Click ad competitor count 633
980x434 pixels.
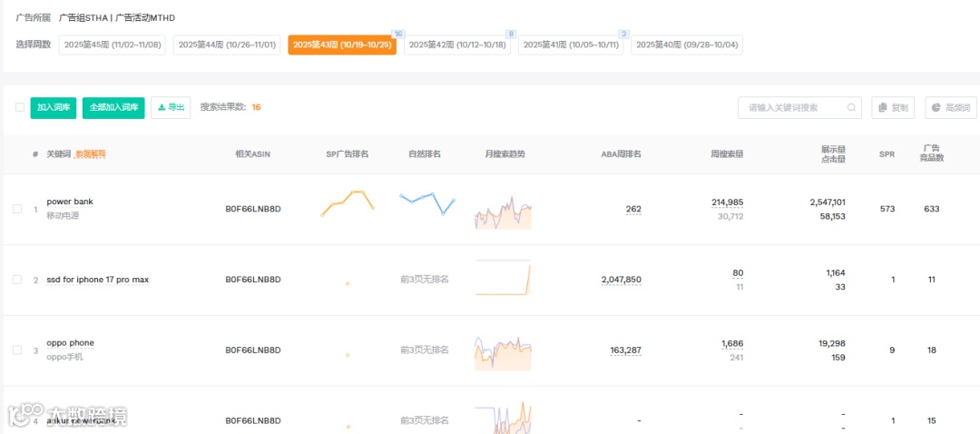(931, 209)
